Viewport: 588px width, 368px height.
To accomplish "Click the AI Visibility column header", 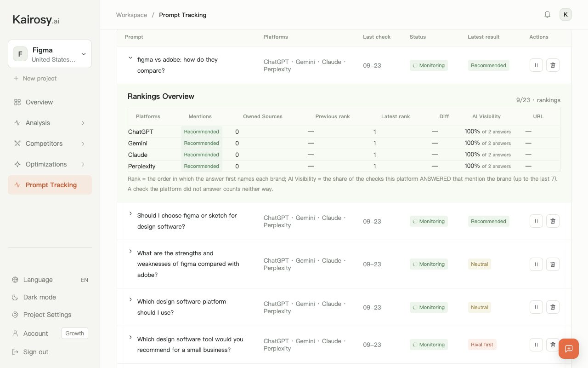I will coord(486,116).
